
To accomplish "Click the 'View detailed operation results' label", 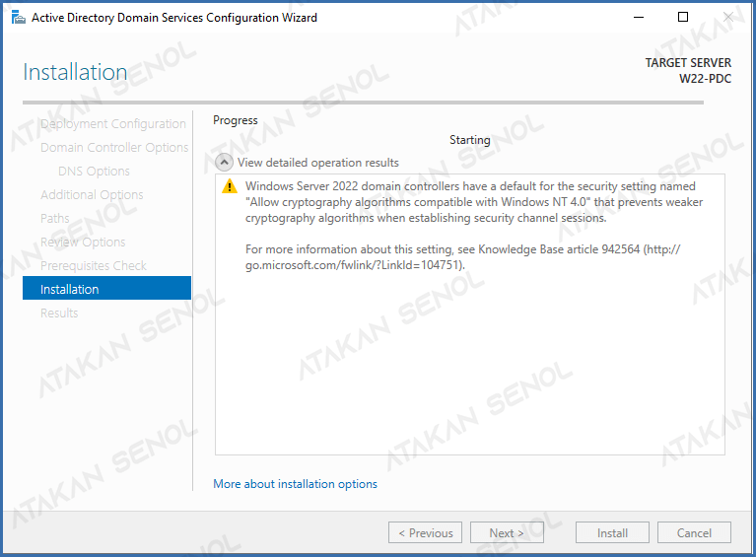I will pyautogui.click(x=318, y=163).
